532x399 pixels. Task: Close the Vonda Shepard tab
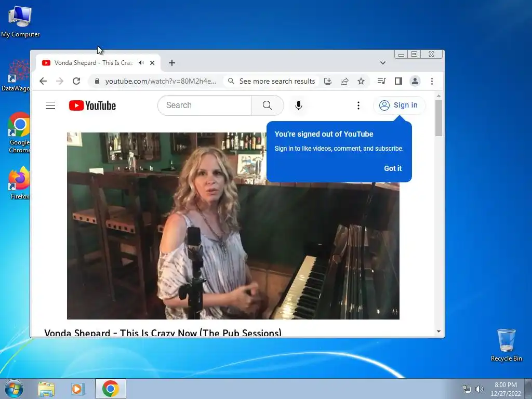(x=152, y=63)
